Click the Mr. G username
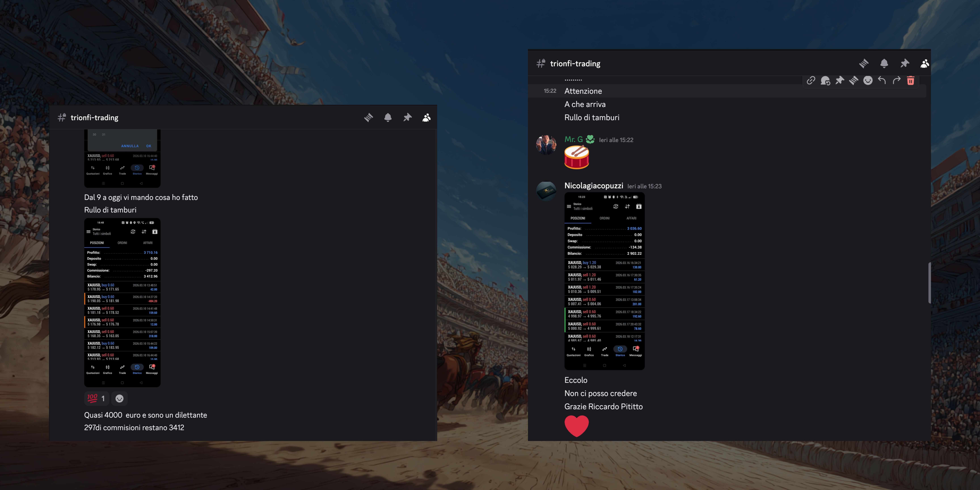This screenshot has height=490, width=980. click(573, 139)
